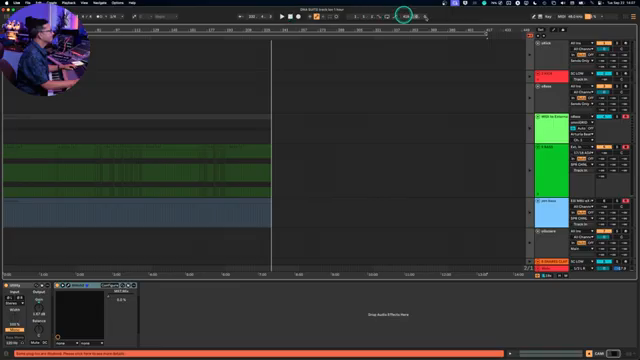The width and height of the screenshot is (640, 360).
Task: Enter Key Map mode
Action: point(548,17)
